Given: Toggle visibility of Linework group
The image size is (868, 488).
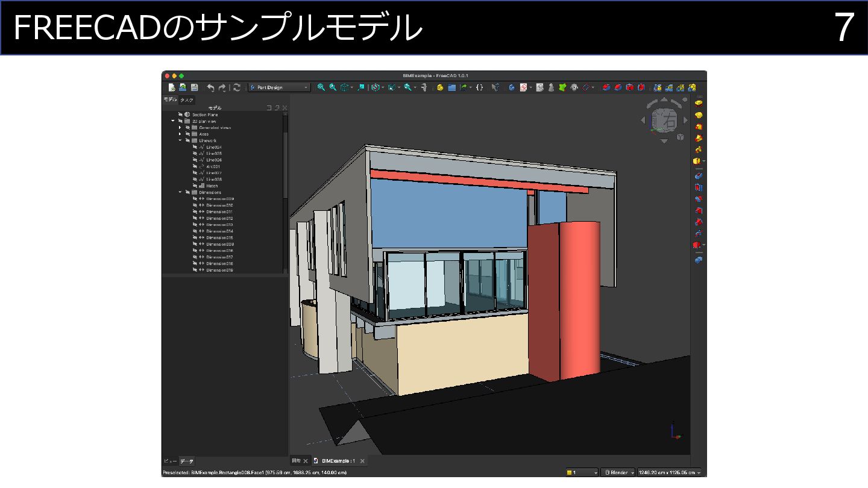Looking at the screenshot, I should (187, 140).
